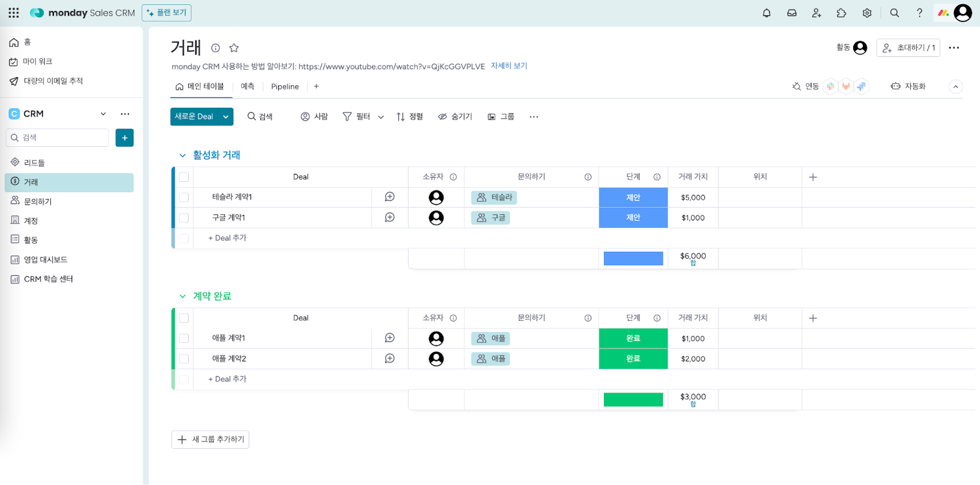Open 제안 stage dropdown for 구글 계약1

tap(633, 217)
